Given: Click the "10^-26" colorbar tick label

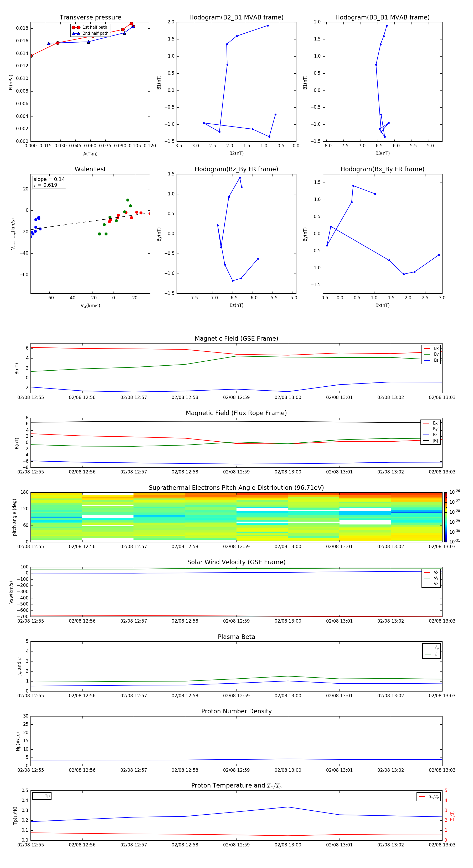Looking at the screenshot, I should [455, 492].
